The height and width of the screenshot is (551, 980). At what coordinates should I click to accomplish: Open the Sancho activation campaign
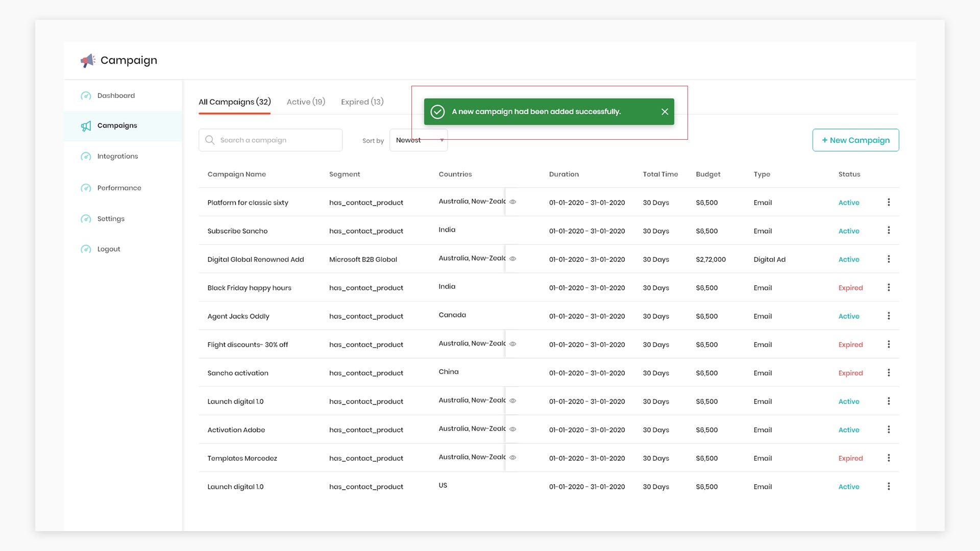(x=238, y=373)
